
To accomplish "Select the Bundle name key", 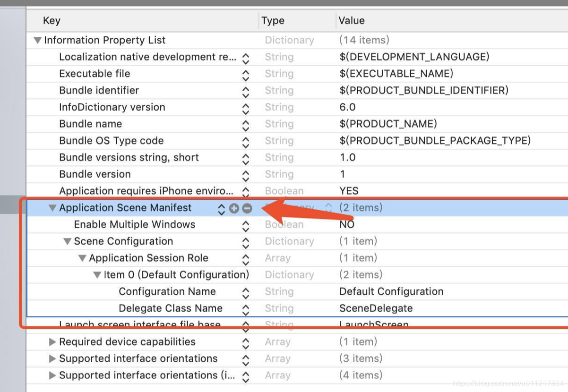I will coord(90,124).
